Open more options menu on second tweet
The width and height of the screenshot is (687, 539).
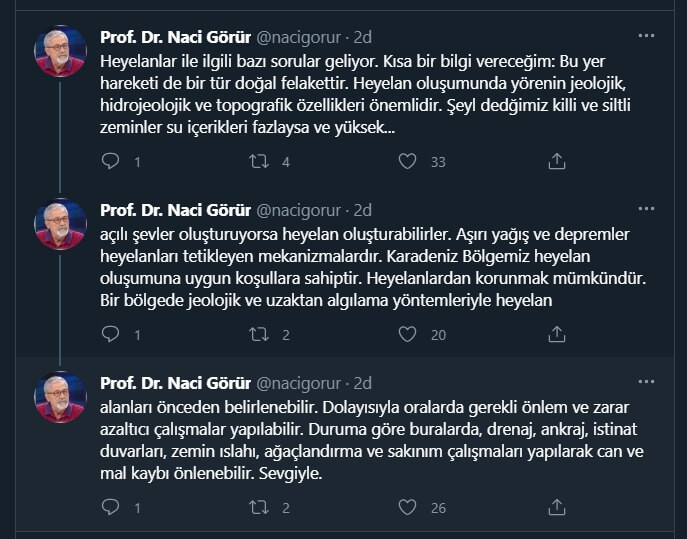click(647, 209)
